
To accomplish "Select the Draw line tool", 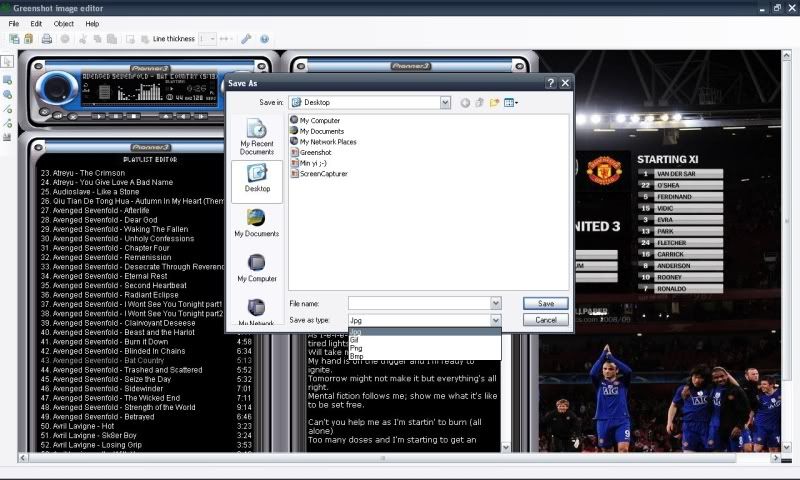I will pos(7,109).
